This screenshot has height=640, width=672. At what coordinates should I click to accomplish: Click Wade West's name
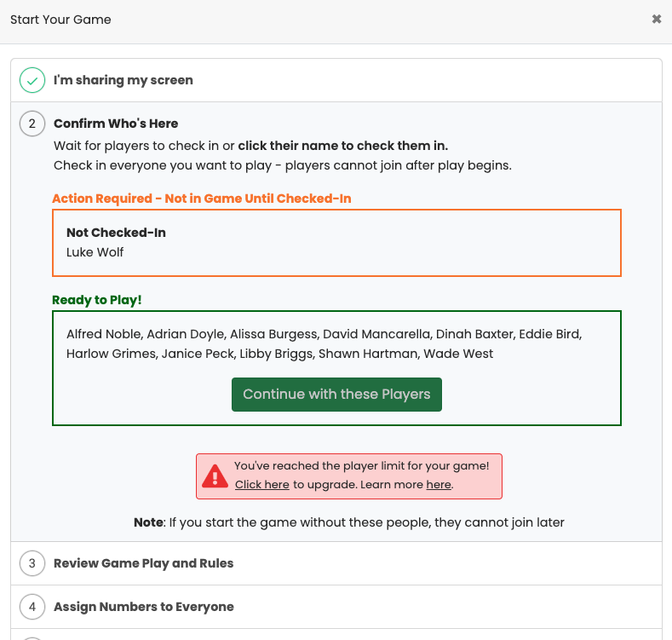(x=458, y=354)
